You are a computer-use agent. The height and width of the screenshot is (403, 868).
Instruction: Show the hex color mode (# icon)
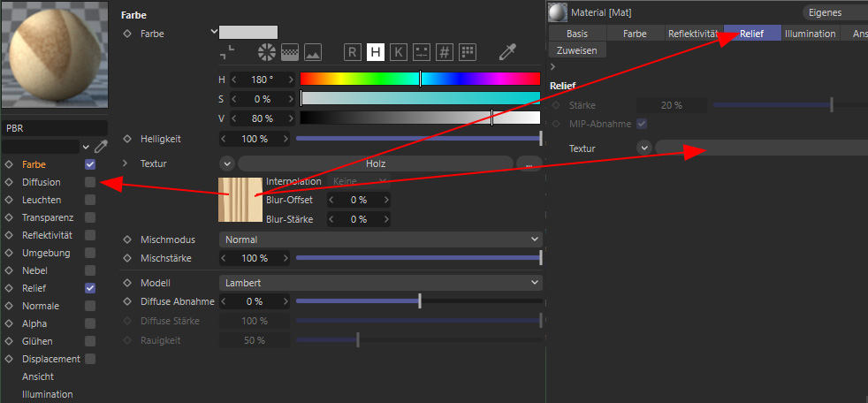444,53
